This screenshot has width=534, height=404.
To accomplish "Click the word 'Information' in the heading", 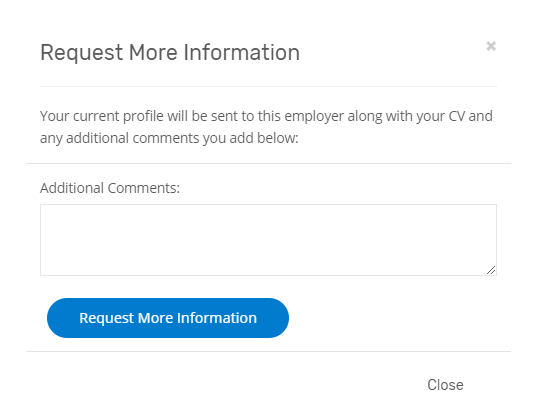I will click(242, 52).
